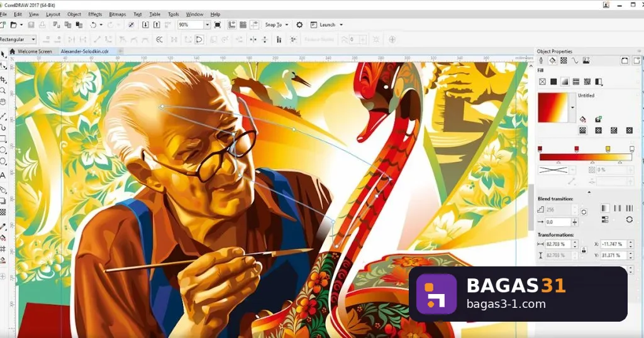
Task: Select No fill type
Action: (542, 82)
